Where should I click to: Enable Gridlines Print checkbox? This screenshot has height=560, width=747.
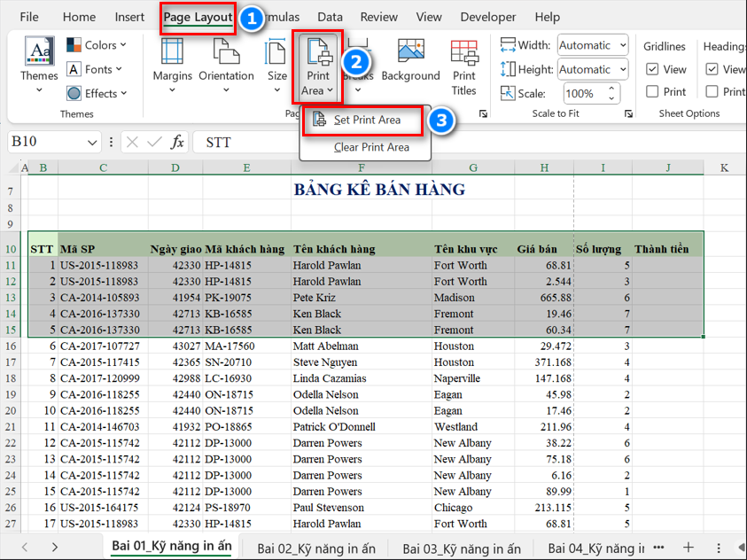[x=652, y=91]
